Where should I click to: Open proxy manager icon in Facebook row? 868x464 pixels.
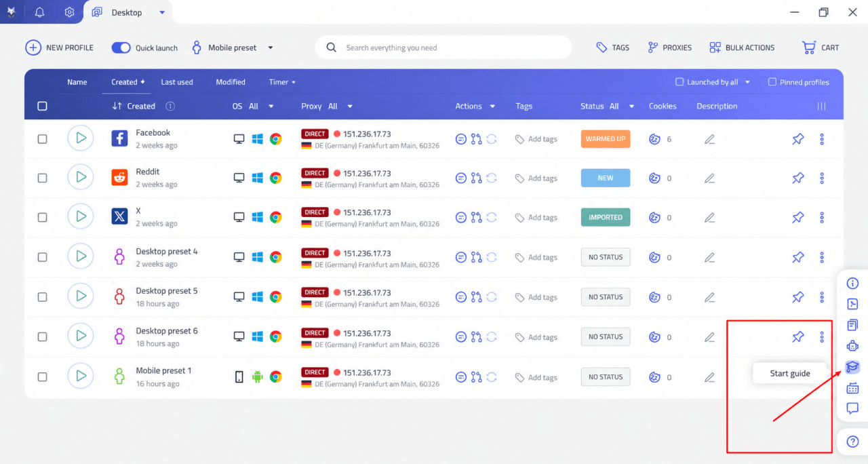[x=476, y=139]
